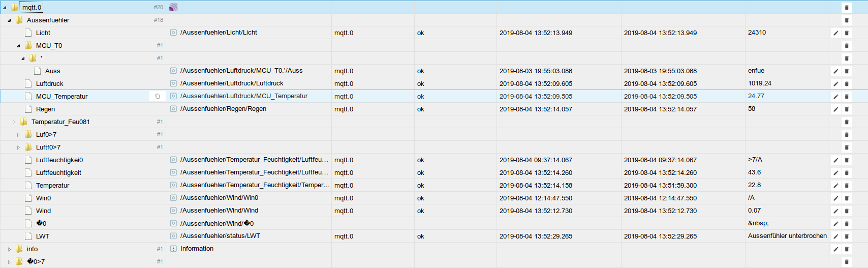This screenshot has width=868, height=268.
Task: Expand the �0>7 folder at bottom
Action: tap(9, 262)
